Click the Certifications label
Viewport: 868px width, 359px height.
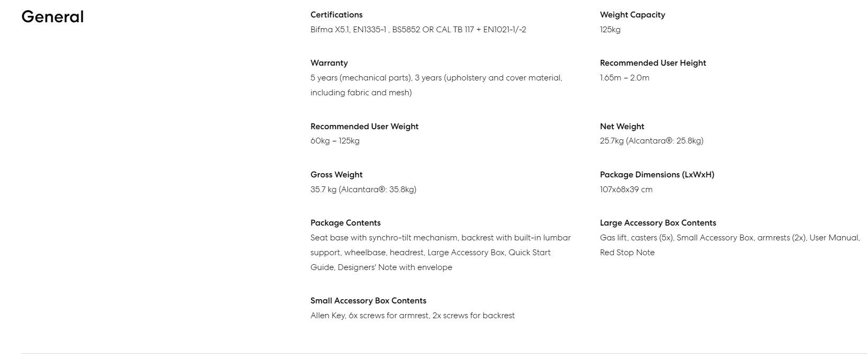336,15
